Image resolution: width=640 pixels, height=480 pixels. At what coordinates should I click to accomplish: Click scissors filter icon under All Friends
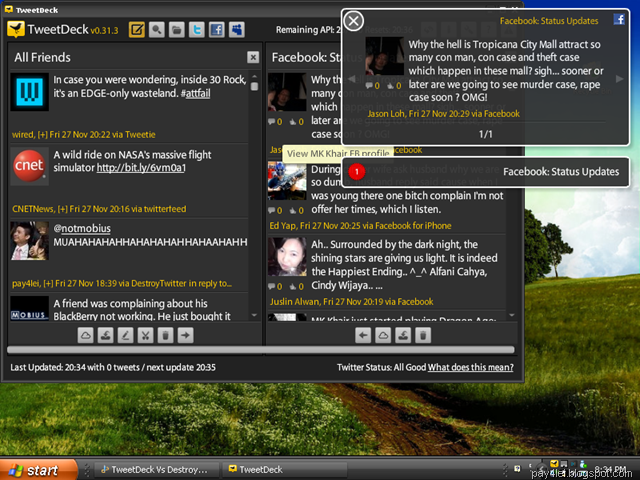pyautogui.click(x=146, y=336)
